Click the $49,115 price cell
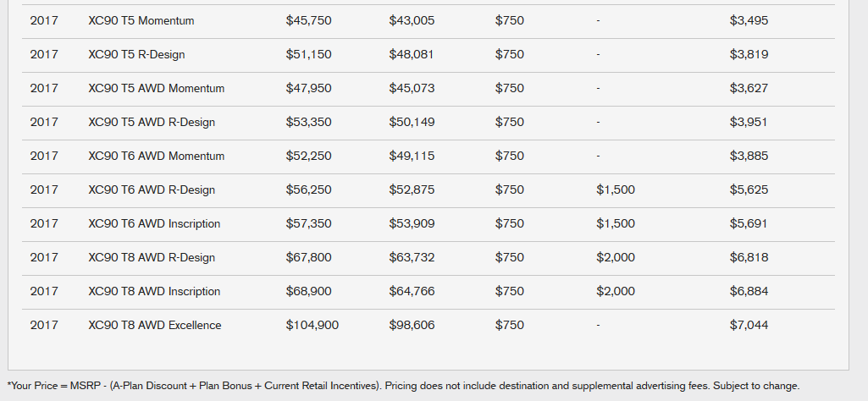 pyautogui.click(x=412, y=156)
